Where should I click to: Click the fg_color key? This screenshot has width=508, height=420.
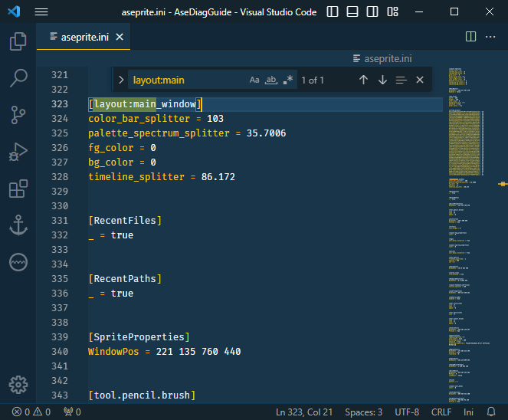111,148
